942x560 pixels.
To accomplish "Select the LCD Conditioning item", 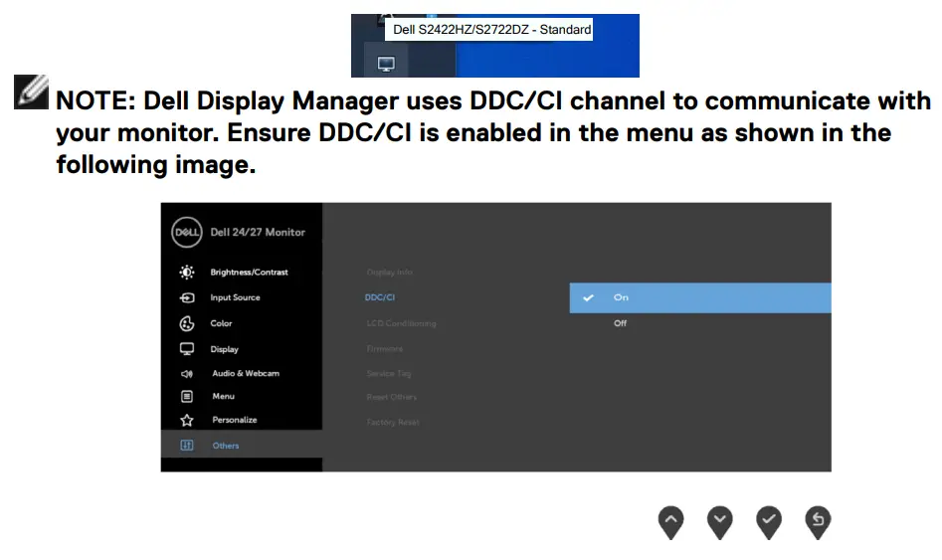I will coord(401,323).
